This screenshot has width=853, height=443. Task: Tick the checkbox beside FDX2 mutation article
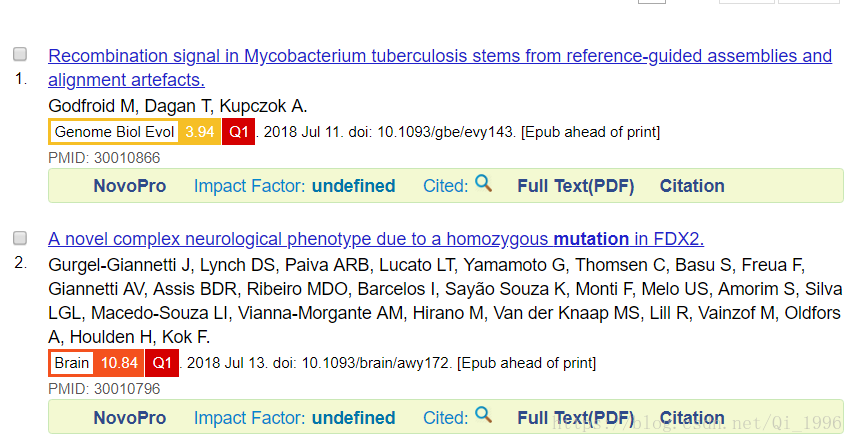(20, 238)
